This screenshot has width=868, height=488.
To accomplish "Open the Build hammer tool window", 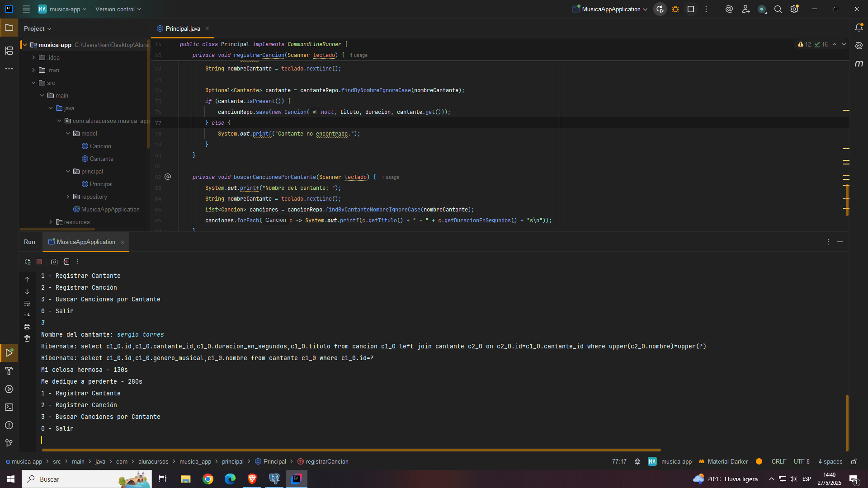I will tap(9, 371).
